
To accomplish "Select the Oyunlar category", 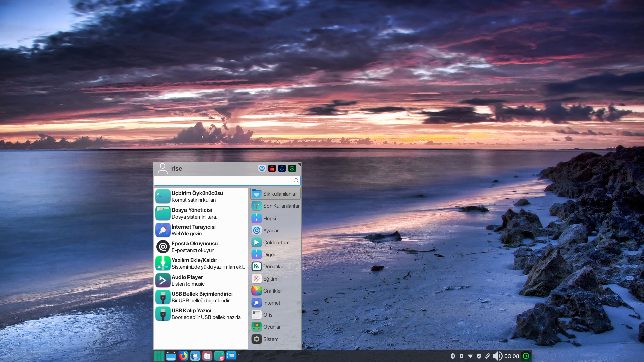I will [275, 327].
